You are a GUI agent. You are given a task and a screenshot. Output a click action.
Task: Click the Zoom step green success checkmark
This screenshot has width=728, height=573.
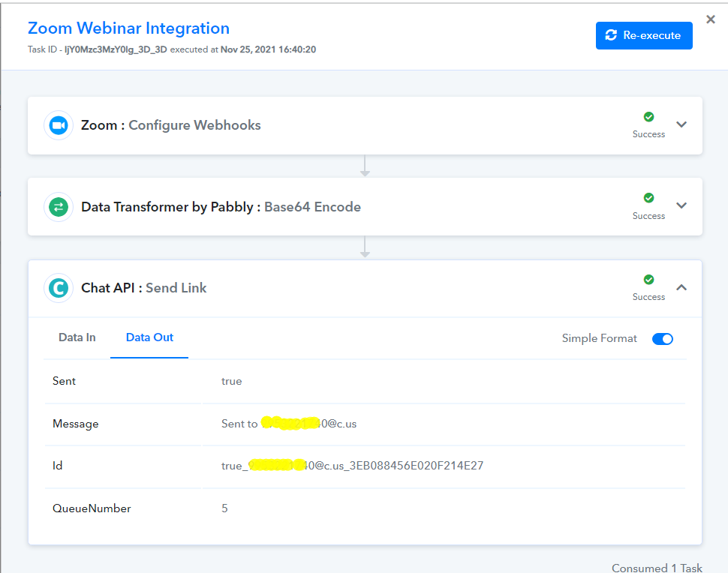pyautogui.click(x=648, y=117)
